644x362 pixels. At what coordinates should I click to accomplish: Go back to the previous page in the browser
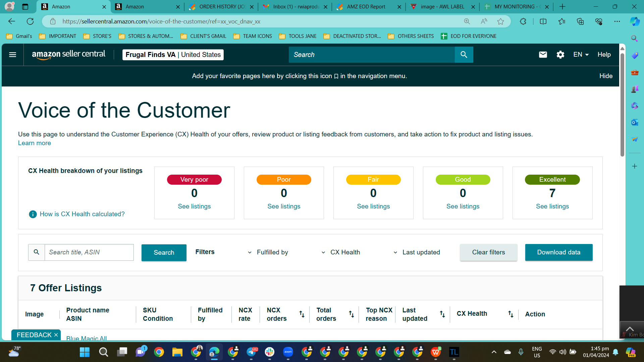[12, 21]
